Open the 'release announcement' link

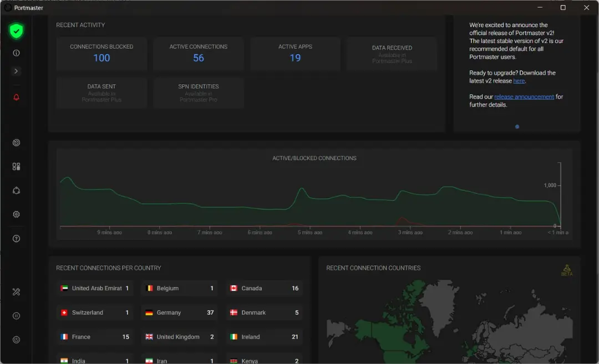[524, 97]
